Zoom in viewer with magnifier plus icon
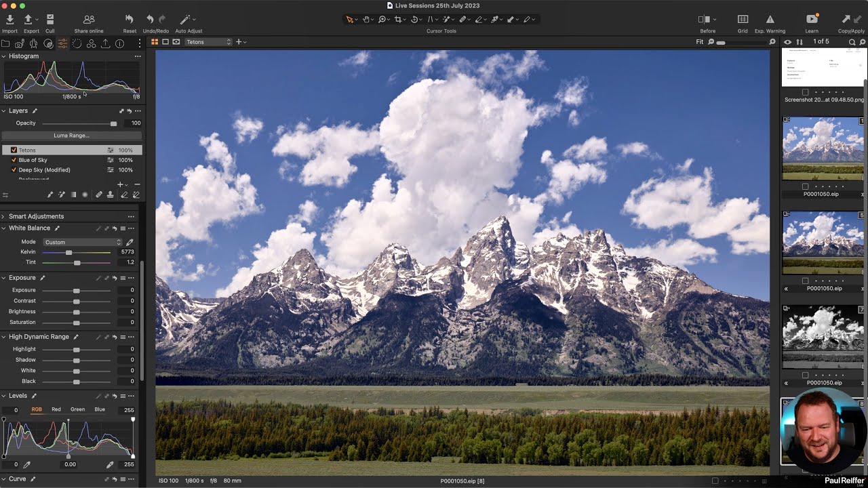Viewport: 868px width, 488px height. pyautogui.click(x=772, y=42)
